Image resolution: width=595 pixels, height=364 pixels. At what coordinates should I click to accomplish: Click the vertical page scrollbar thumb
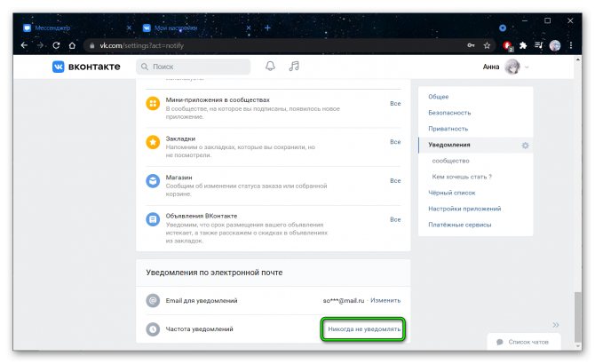[x=577, y=317]
